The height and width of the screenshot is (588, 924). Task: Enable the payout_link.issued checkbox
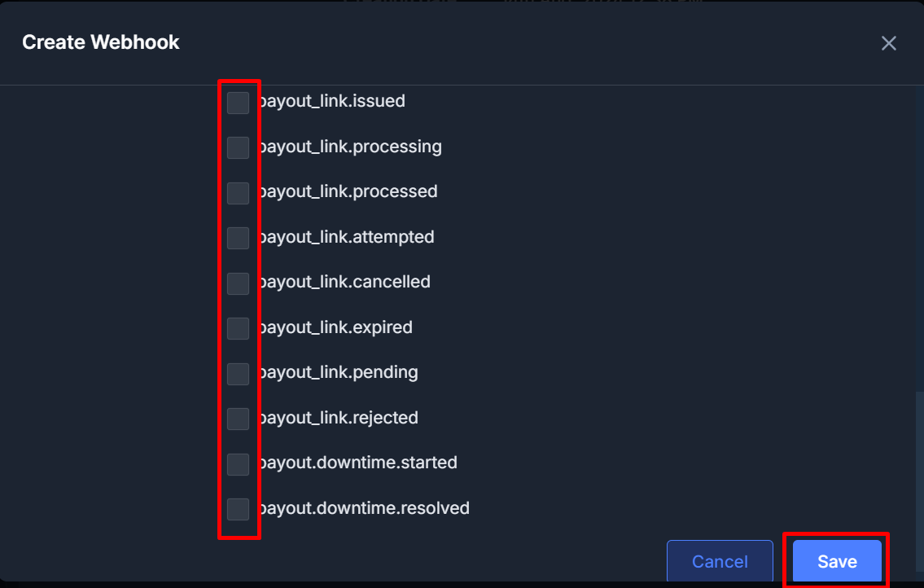point(238,103)
